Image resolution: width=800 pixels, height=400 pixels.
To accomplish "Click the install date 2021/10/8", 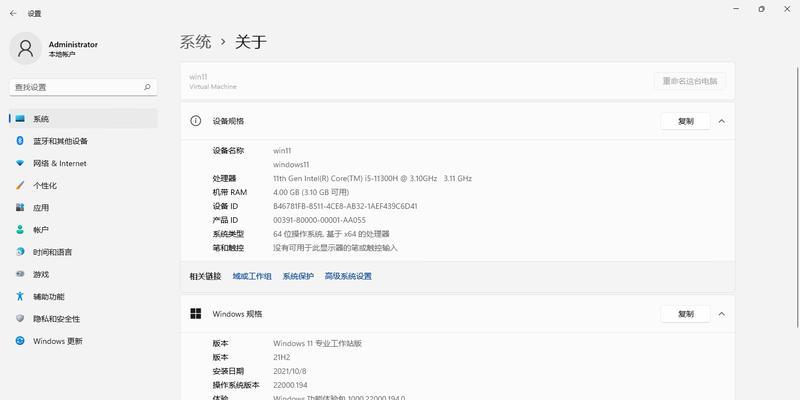I will (x=290, y=371).
